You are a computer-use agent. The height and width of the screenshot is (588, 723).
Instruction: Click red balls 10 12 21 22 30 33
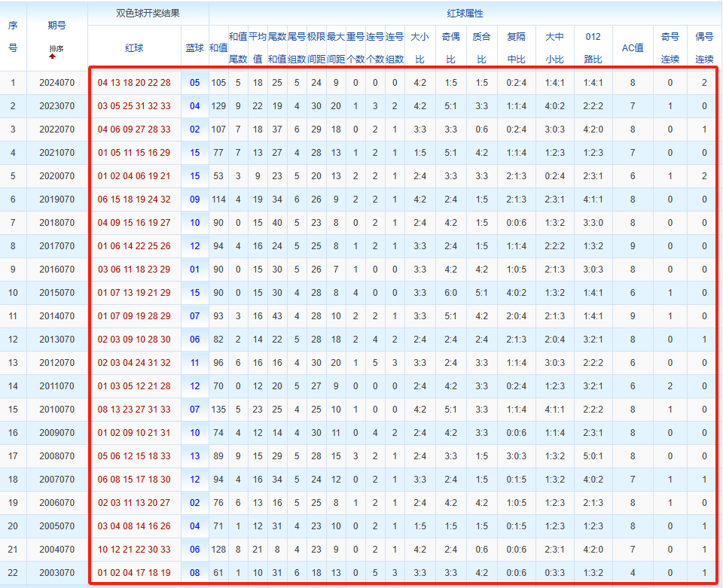(x=134, y=550)
